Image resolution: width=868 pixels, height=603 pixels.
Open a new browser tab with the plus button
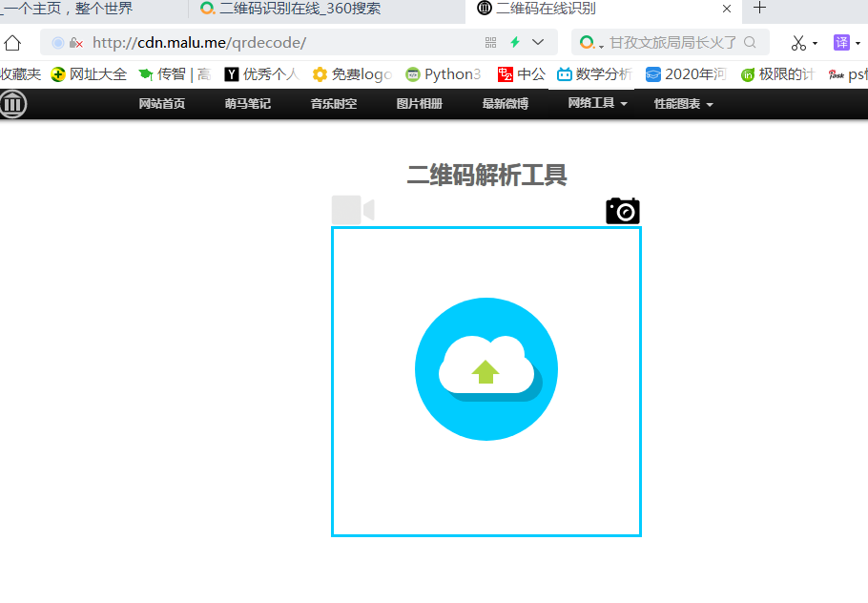pyautogui.click(x=757, y=10)
